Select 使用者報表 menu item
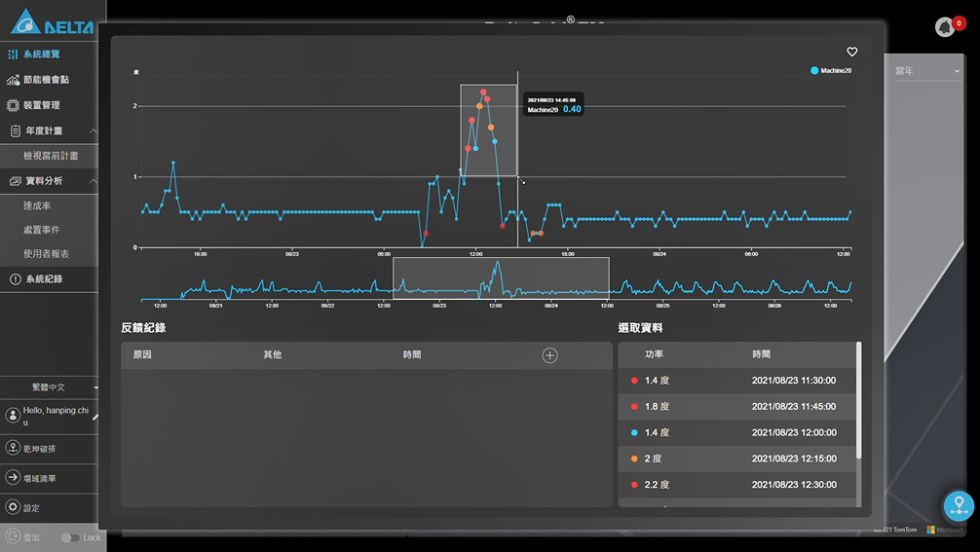This screenshot has width=980, height=552. (47, 254)
